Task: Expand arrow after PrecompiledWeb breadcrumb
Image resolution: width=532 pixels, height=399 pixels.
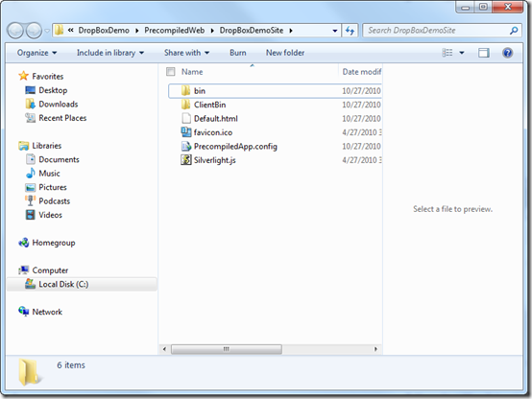Action: [212, 31]
